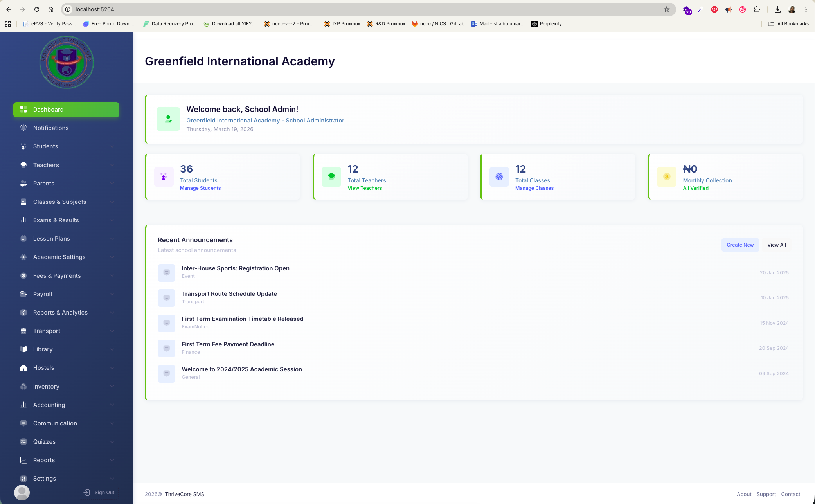Click the Total Students card icon
This screenshot has width=815, height=504.
pyautogui.click(x=164, y=177)
